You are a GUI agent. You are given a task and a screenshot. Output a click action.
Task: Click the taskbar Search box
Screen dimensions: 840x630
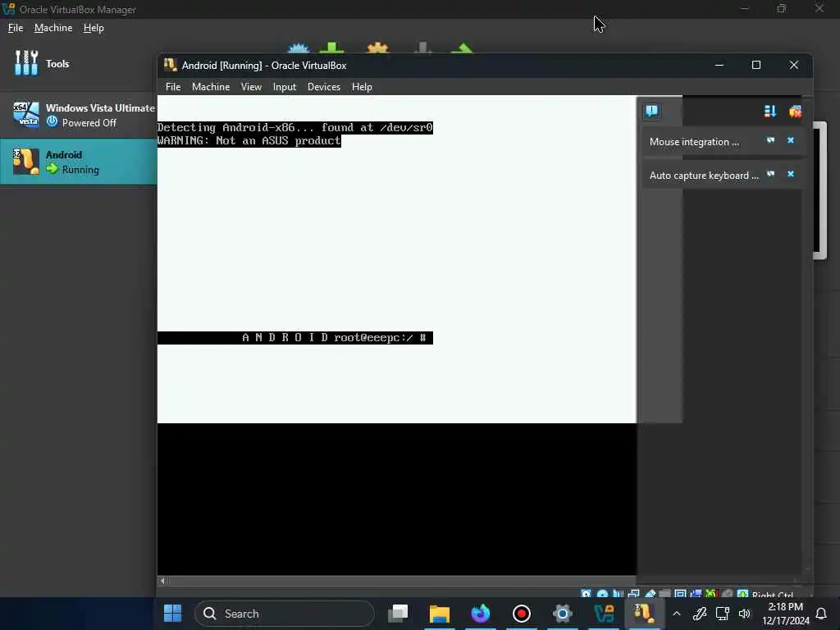click(x=285, y=614)
